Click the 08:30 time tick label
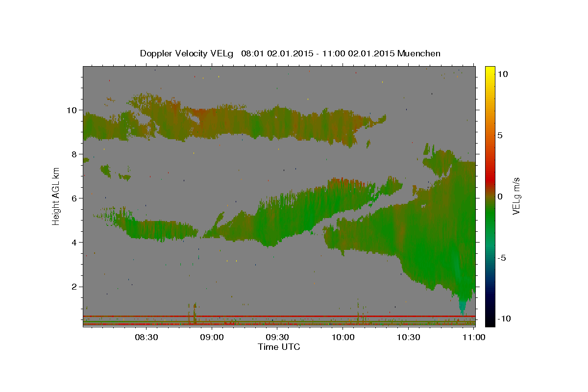The width and height of the screenshot is (588, 392). (x=147, y=337)
